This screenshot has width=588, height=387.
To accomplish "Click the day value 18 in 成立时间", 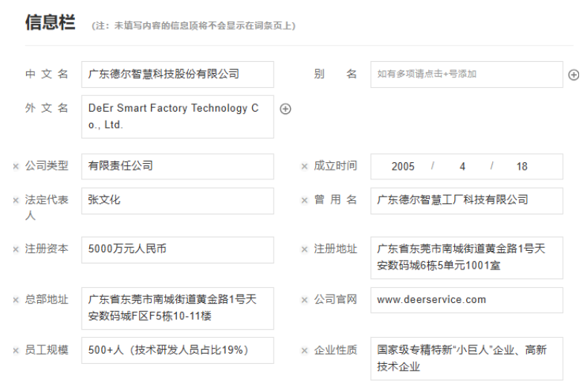I will (522, 167).
